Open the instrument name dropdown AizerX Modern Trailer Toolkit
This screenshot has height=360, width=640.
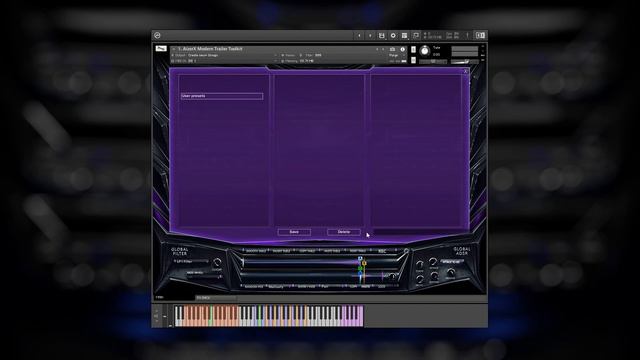pos(210,49)
